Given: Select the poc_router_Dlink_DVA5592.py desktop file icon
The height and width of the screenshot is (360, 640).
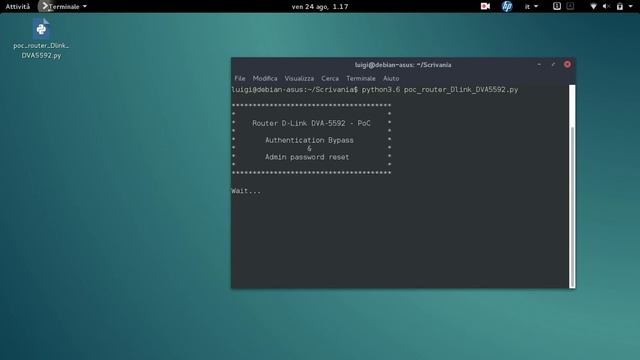Looking at the screenshot, I should 41,39.
